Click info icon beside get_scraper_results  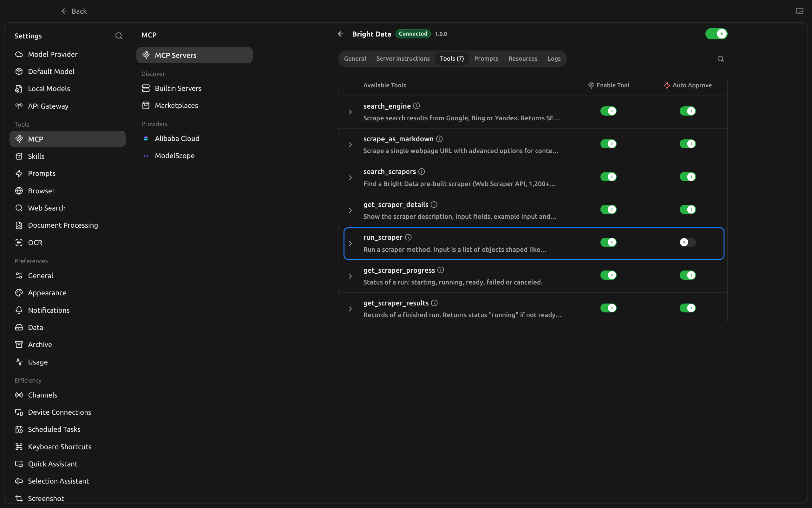[434, 303]
